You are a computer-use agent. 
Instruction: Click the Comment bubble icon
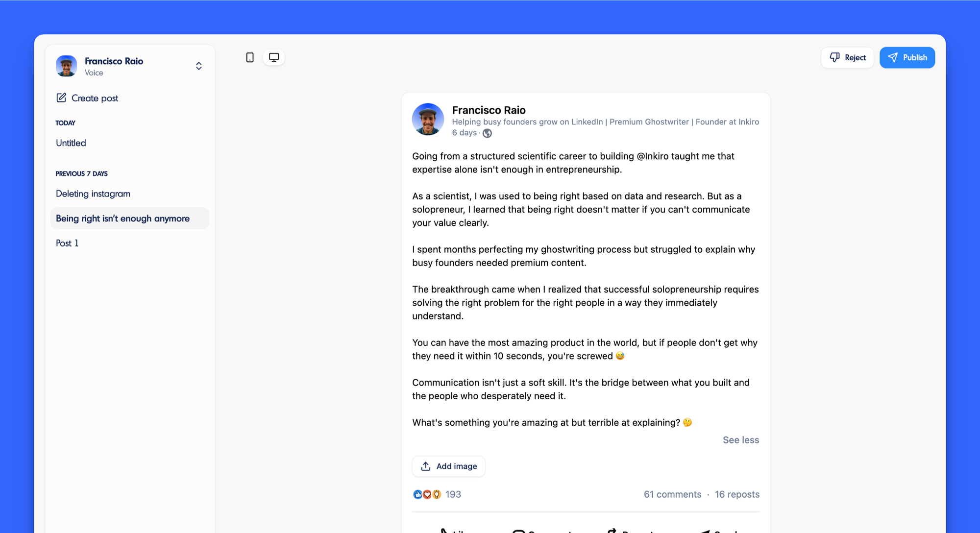(518, 531)
